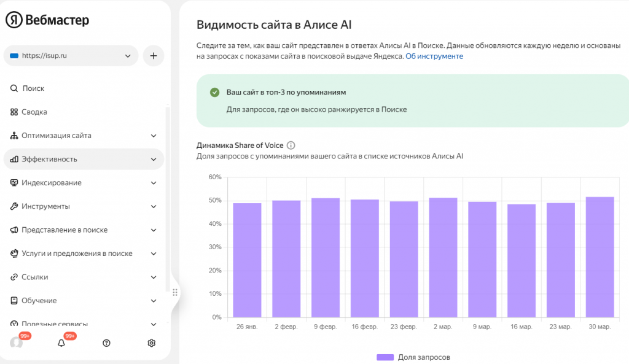Click the 9 февр. bar
Viewport: 629px width, 364px height.
click(326, 258)
